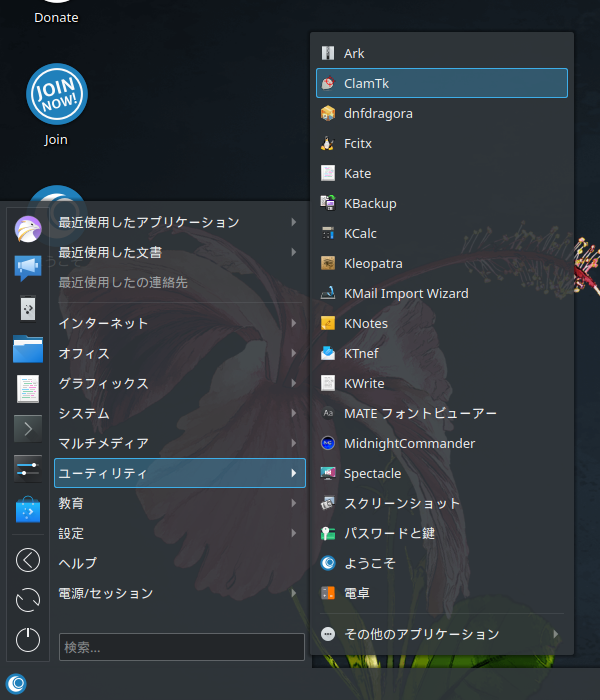This screenshot has width=600, height=700.
Task: Click the 検索 search field
Action: point(182,646)
